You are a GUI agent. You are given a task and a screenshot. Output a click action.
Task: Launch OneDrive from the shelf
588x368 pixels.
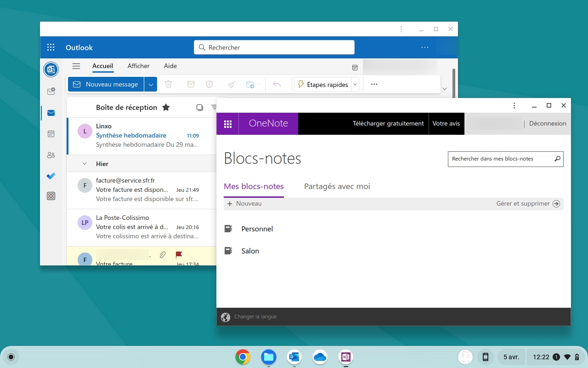tap(320, 357)
